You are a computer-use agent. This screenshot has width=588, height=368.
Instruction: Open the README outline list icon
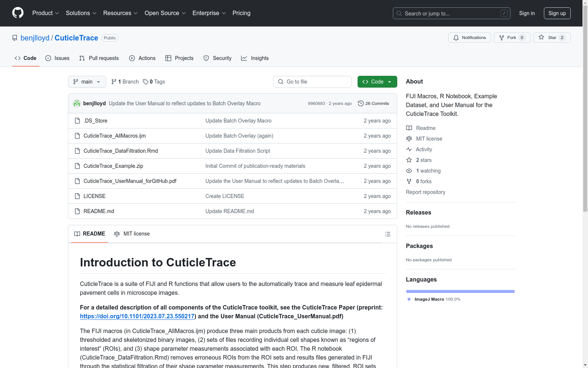tap(387, 234)
